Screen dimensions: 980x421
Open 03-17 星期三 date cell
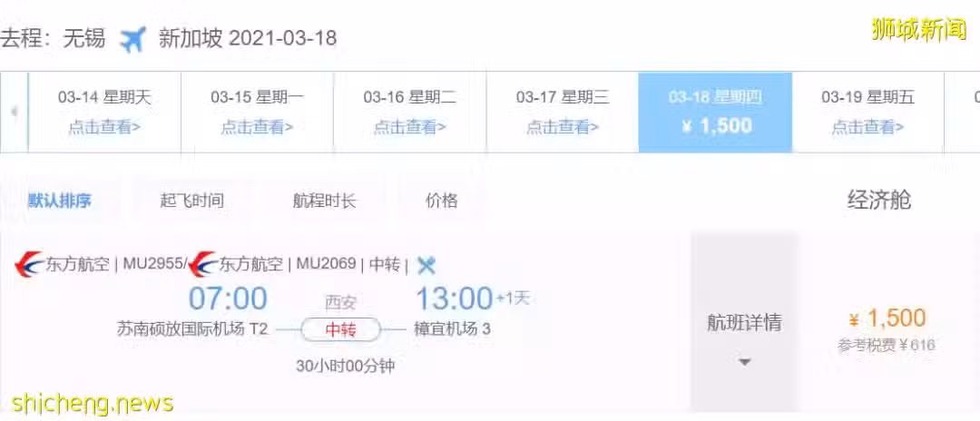[563, 113]
